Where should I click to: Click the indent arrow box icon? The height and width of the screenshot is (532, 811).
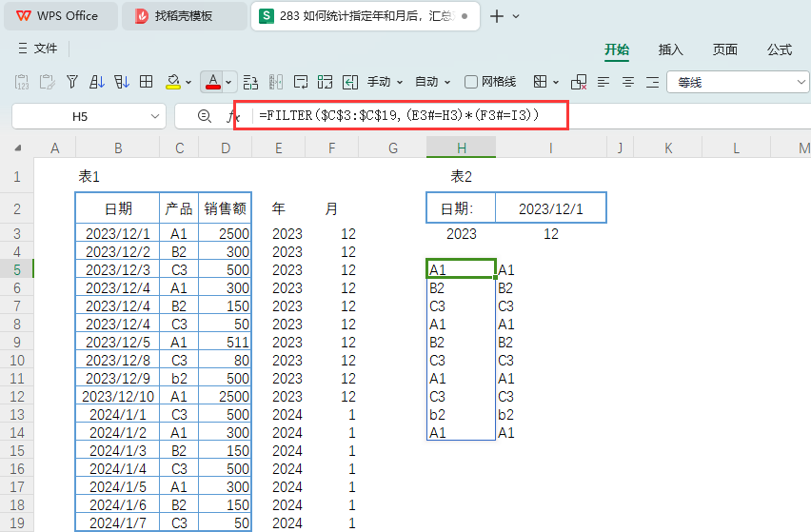coord(350,82)
